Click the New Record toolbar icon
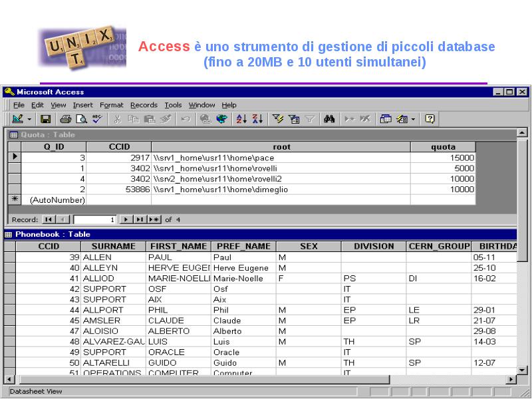The height and width of the screenshot is (399, 532). point(350,119)
